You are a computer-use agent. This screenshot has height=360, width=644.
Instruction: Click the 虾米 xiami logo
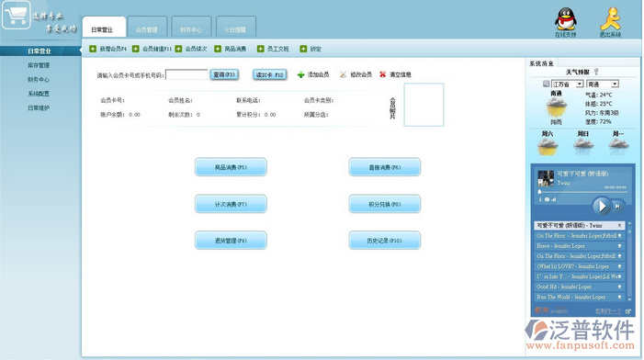[551, 310]
